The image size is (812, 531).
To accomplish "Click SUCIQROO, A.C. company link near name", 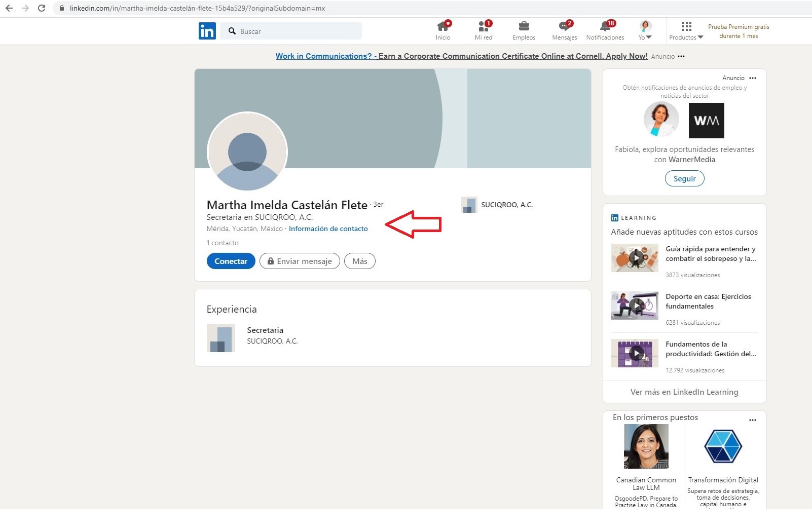I will pos(507,205).
